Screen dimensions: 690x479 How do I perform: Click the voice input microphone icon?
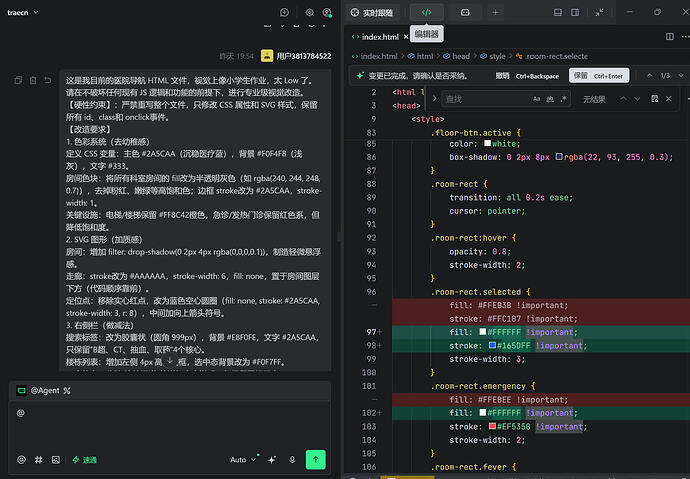coord(292,460)
